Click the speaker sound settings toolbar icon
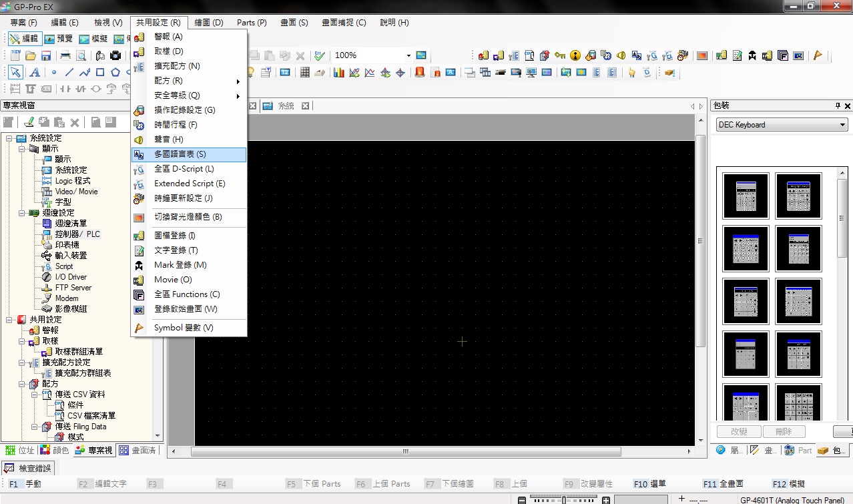 pyautogui.click(x=621, y=55)
